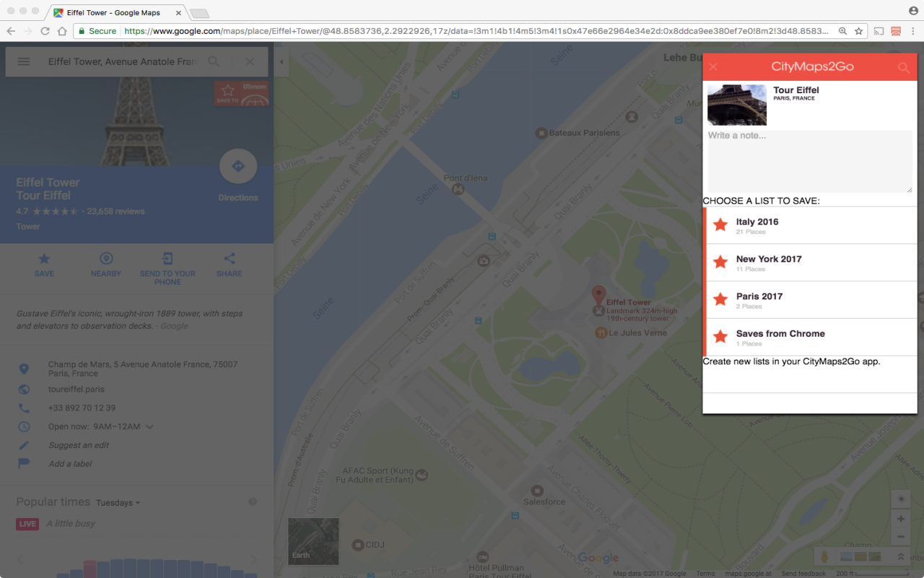Open a new Chrome tab
924x578 pixels.
click(199, 13)
